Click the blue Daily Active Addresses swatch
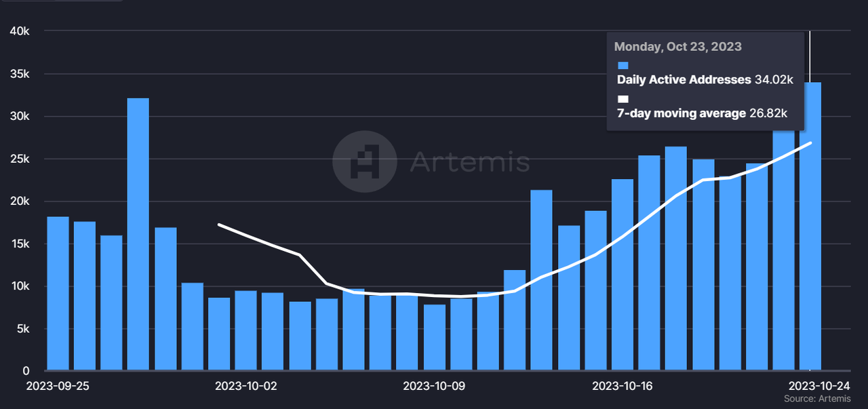Viewport: 868px width, 409px height. (623, 65)
